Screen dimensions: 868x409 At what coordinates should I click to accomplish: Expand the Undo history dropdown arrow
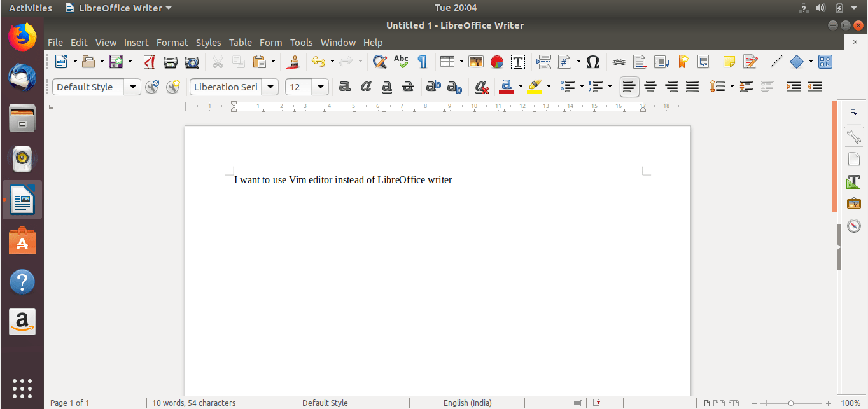332,62
